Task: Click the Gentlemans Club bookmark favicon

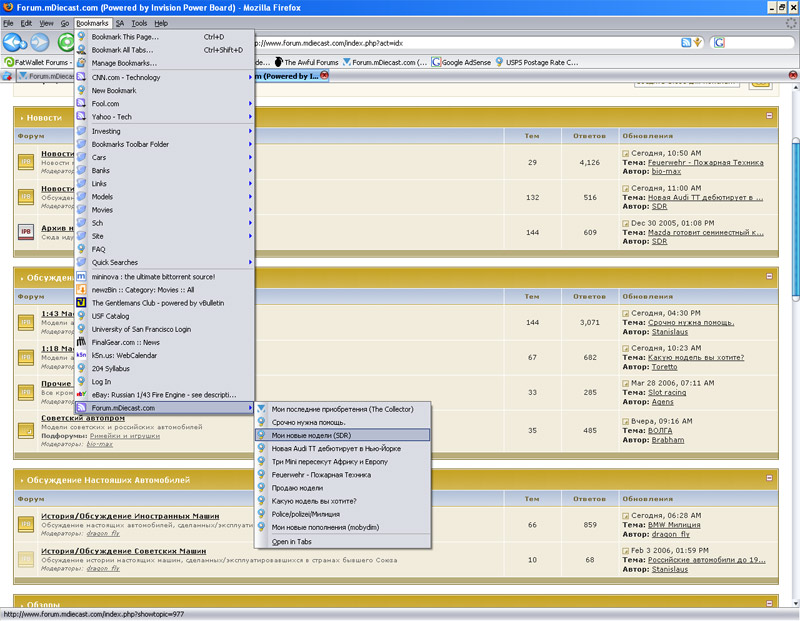Action: tap(81, 303)
